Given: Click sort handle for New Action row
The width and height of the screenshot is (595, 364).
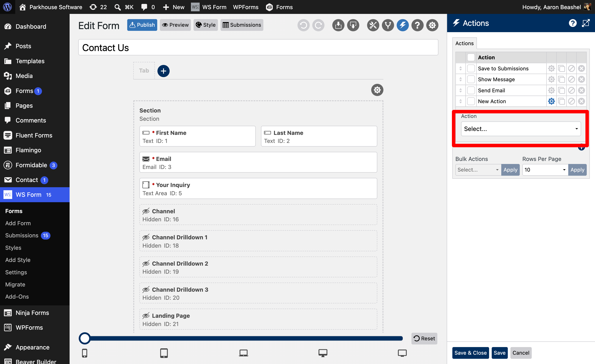Looking at the screenshot, I should pyautogui.click(x=461, y=101).
